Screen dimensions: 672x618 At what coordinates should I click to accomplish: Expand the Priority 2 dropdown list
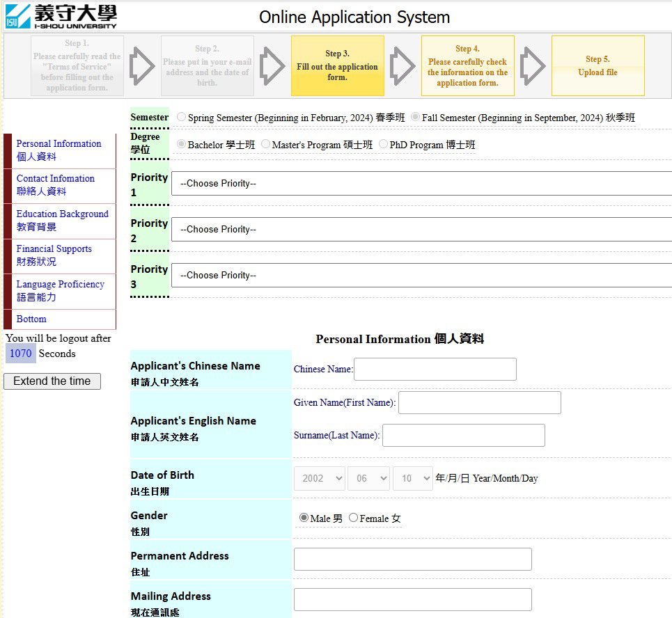coord(421,230)
